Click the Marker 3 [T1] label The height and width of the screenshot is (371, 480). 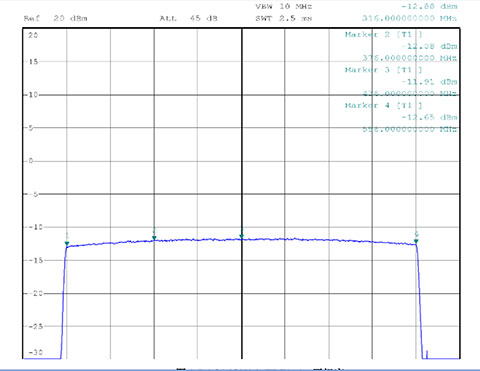point(384,70)
